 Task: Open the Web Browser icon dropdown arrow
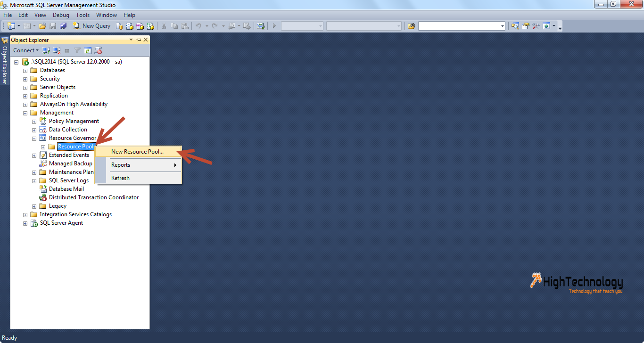[x=554, y=26]
